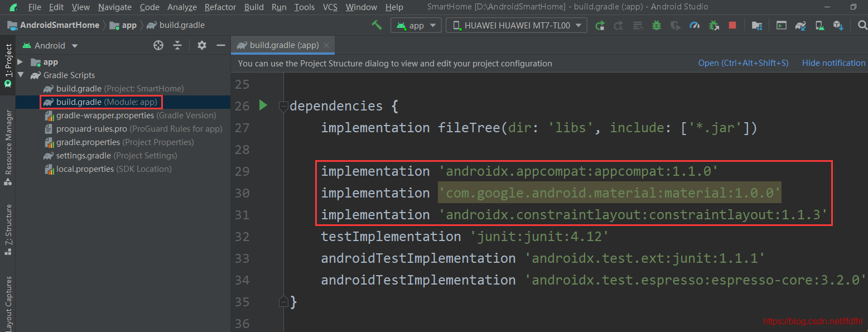
Task: Open Project panel gear settings
Action: (x=202, y=45)
